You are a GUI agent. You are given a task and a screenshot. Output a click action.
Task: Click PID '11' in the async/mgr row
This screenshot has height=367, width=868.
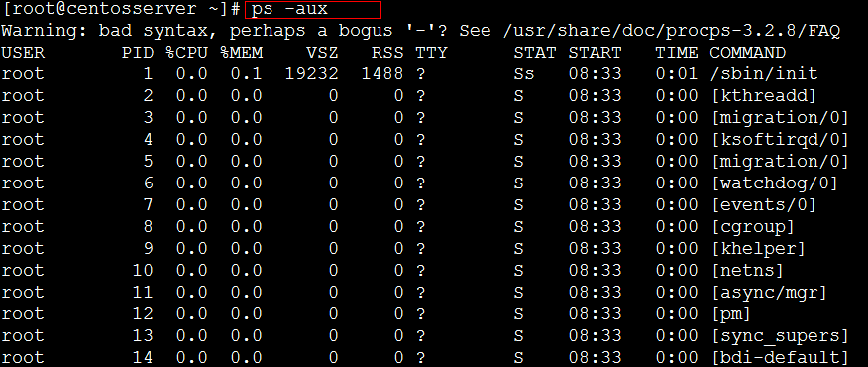click(143, 293)
